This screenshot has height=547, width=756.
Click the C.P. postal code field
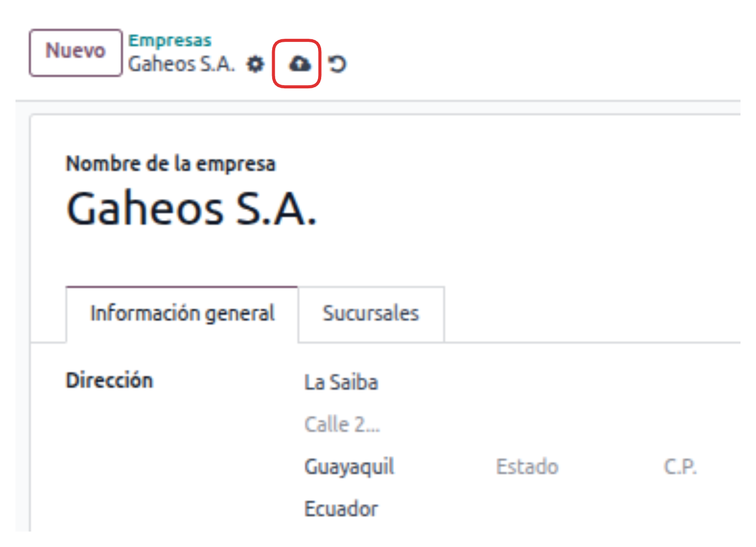coord(680,466)
